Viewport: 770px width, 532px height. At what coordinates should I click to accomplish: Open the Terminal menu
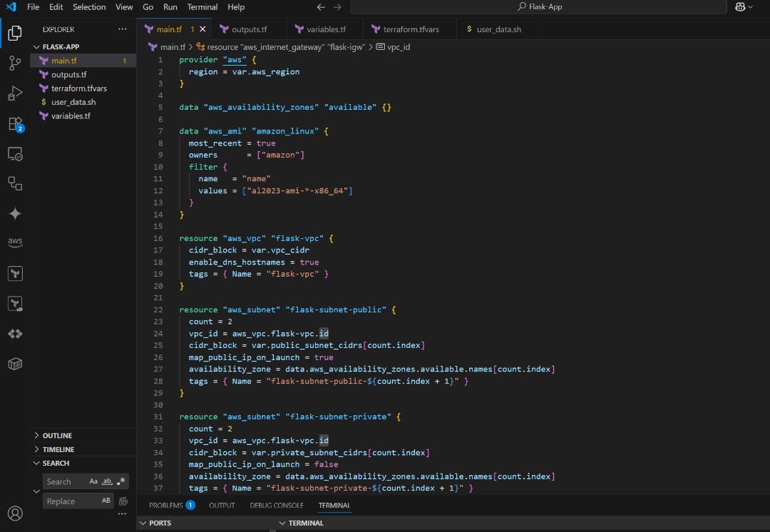pyautogui.click(x=202, y=7)
